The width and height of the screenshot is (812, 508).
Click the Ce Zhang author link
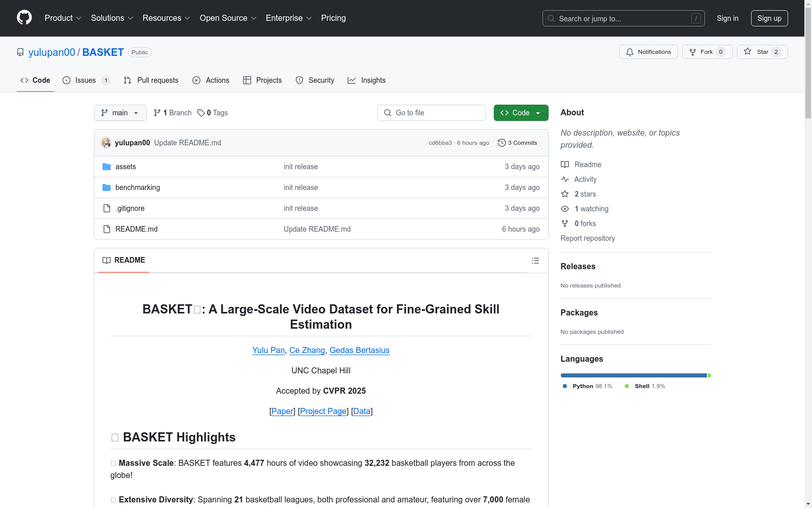(x=307, y=350)
